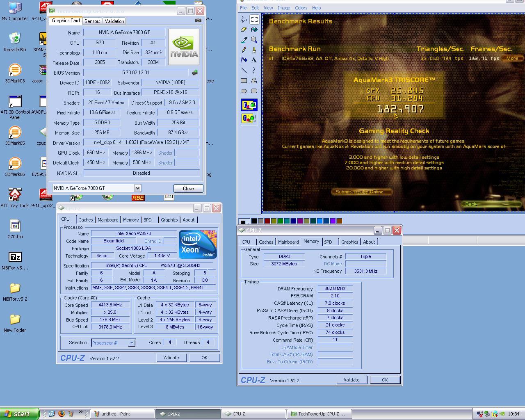The height and width of the screenshot is (420, 525).
Task: Pick the dark red color in Paint palette
Action: (x=267, y=221)
